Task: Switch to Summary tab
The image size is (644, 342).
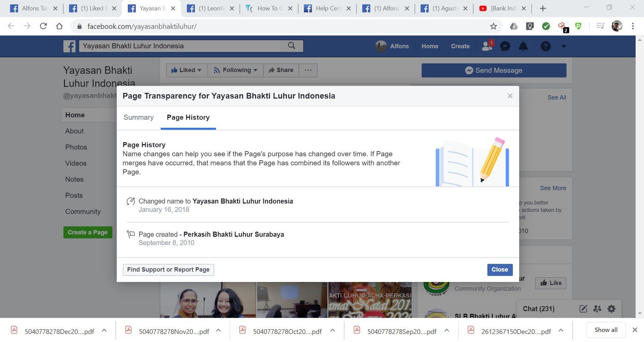Action: coord(139,117)
